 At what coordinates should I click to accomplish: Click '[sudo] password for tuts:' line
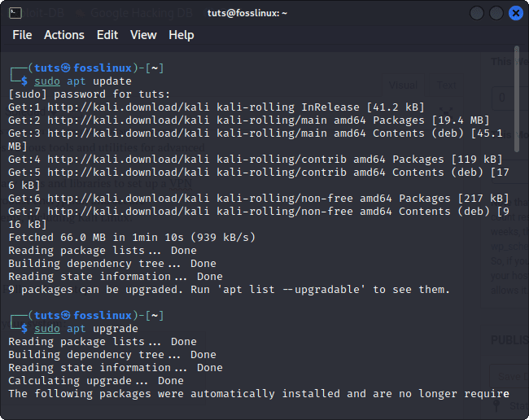pos(89,94)
